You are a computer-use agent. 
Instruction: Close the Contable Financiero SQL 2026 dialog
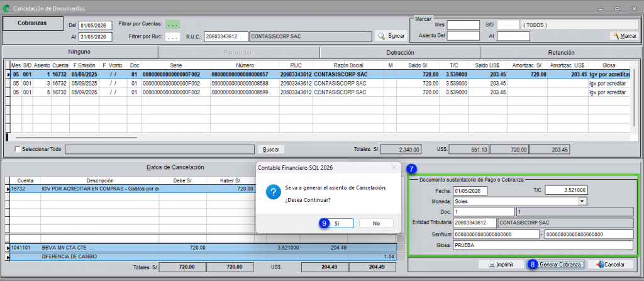click(x=394, y=168)
